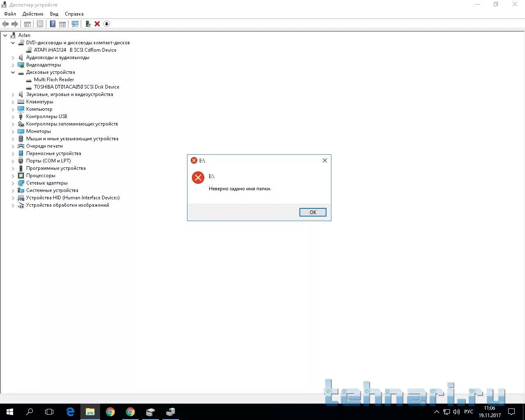Image resolution: width=525 pixels, height=420 pixels.
Task: Switch input language via РУС indicator
Action: (468, 412)
